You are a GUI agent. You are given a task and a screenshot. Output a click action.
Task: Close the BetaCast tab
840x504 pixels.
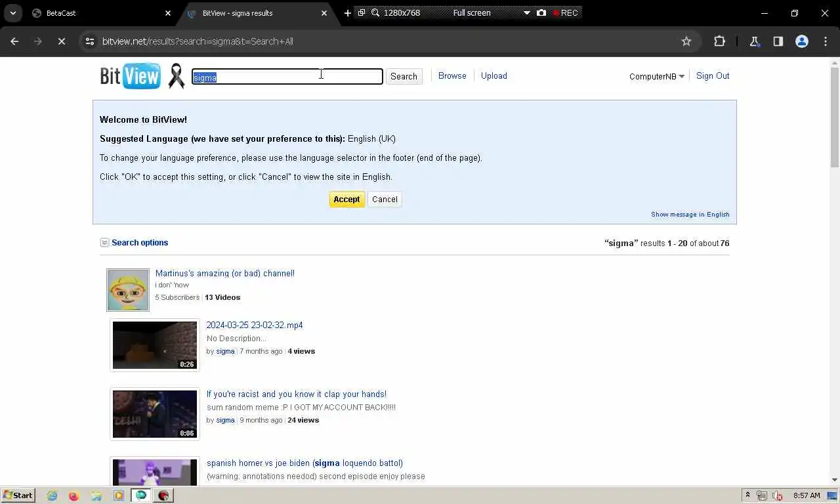point(167,13)
